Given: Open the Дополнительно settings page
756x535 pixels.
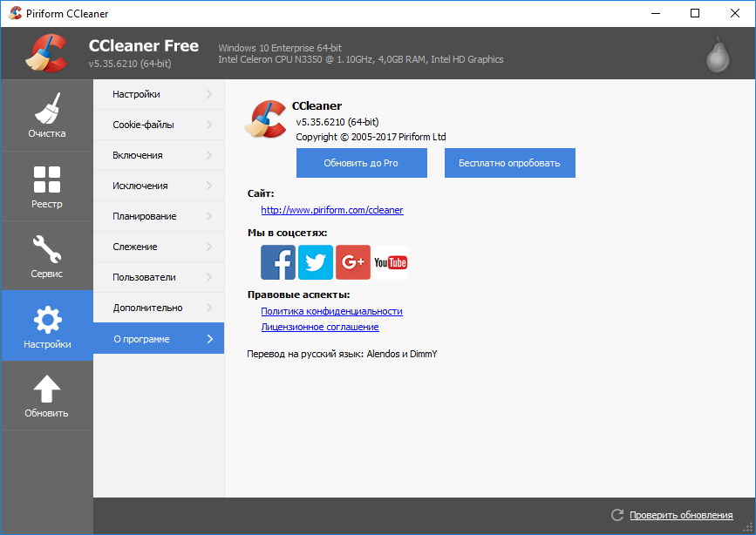Looking at the screenshot, I should [x=159, y=308].
